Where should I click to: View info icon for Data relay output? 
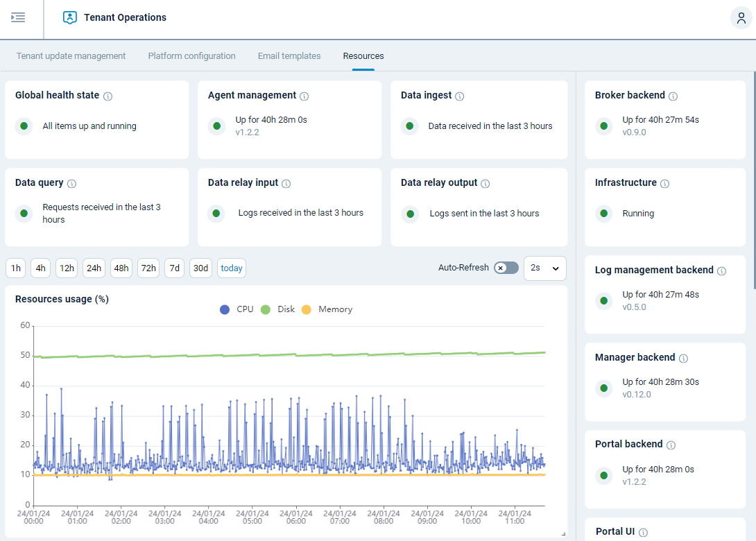[486, 184]
